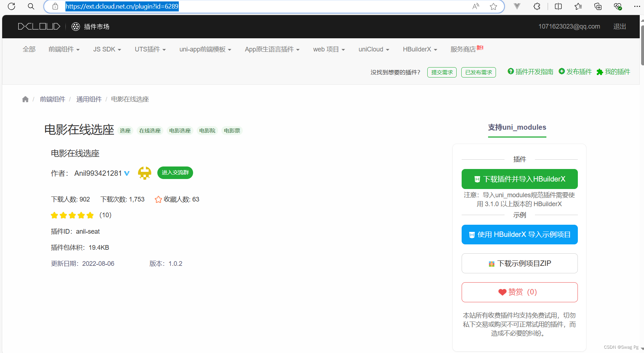Click 前端组件 in breadcrumb
The image size is (644, 353).
[53, 99]
